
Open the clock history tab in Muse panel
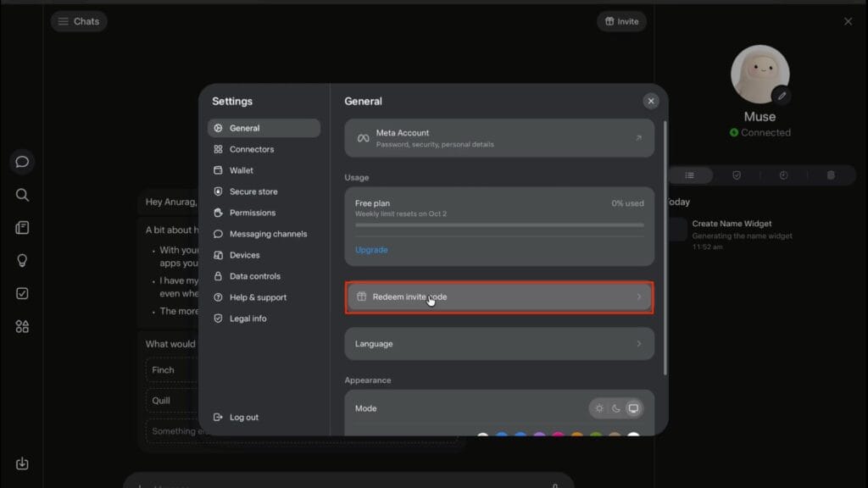783,175
